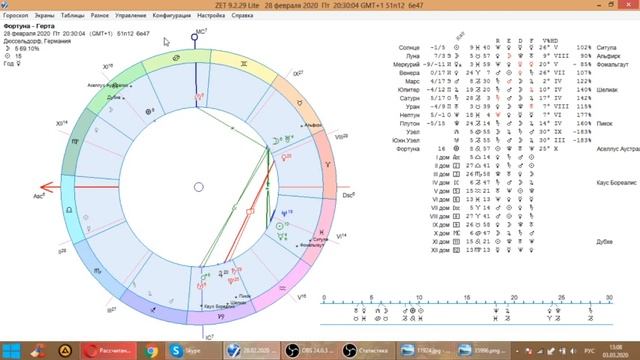
Task: Click the Sagittarius sign glyph on the zodiac ring
Action: click(x=153, y=310)
